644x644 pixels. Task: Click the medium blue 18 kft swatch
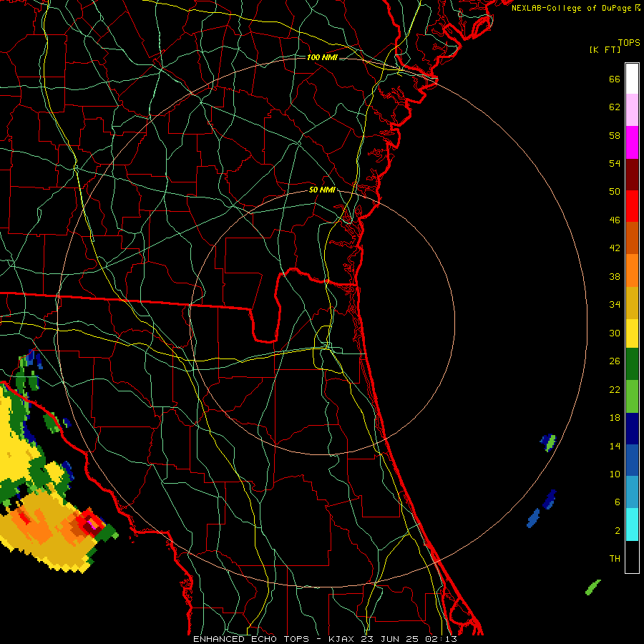tap(632, 460)
